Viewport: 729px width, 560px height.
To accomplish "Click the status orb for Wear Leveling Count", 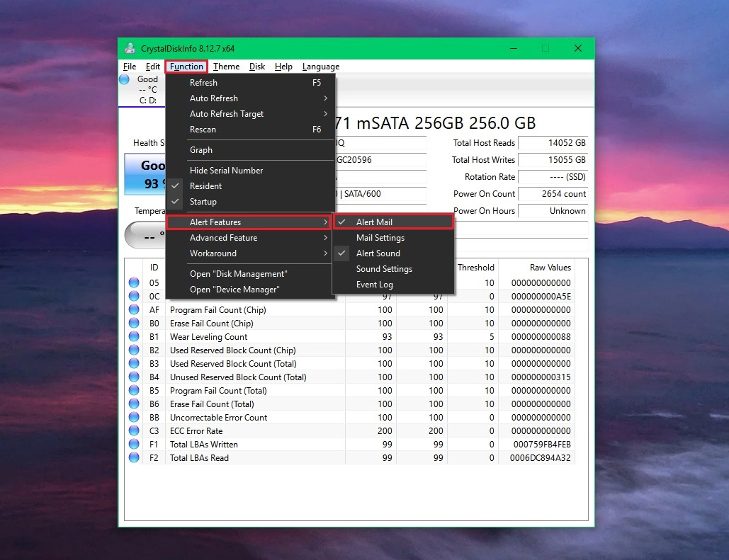I will click(x=134, y=336).
